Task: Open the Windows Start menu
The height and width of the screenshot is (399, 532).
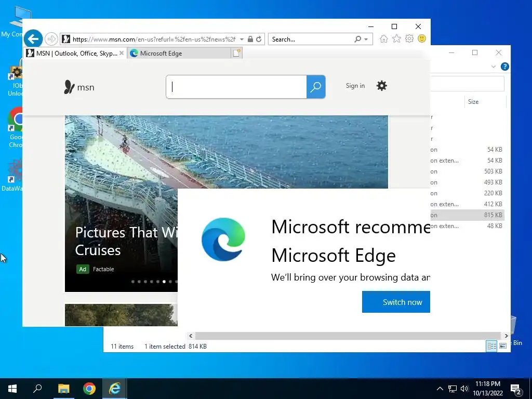Action: click(x=12, y=389)
